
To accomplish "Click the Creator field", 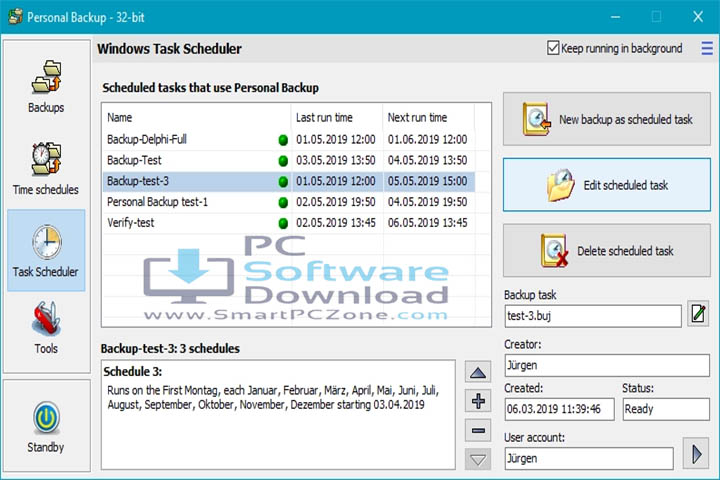I will click(607, 365).
